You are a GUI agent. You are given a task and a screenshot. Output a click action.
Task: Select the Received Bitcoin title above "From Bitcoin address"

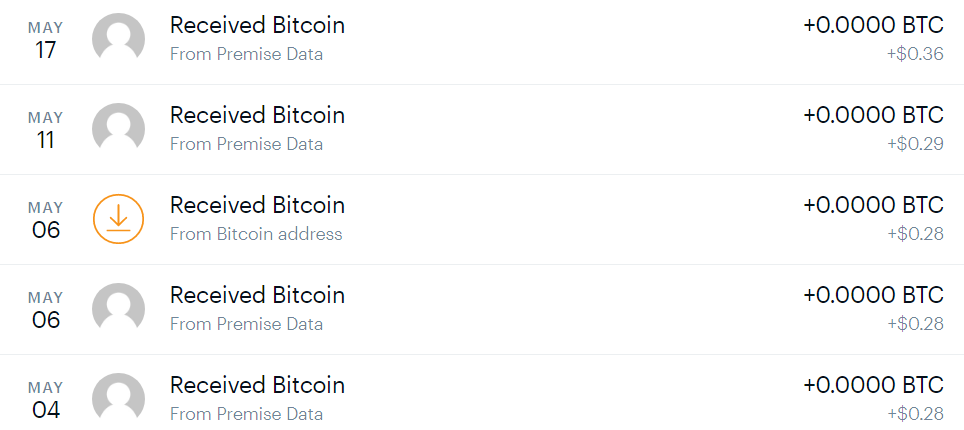coord(257,205)
